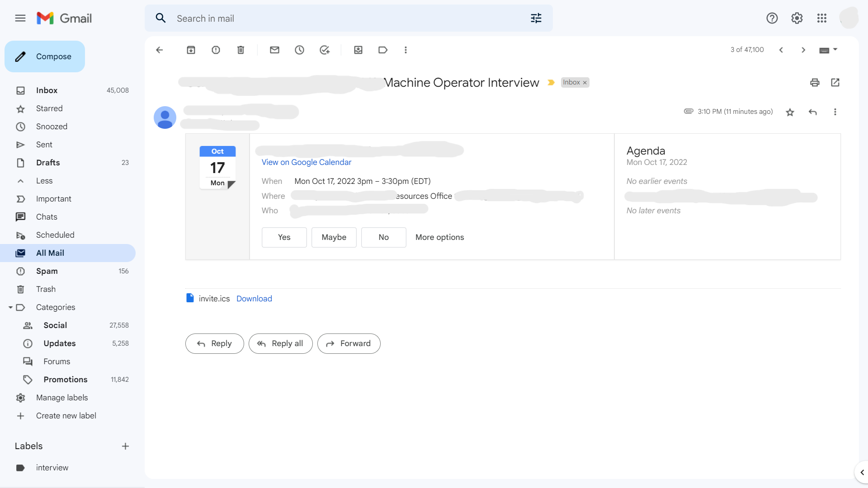Open Promotions category
The height and width of the screenshot is (488, 868).
pyautogui.click(x=68, y=380)
